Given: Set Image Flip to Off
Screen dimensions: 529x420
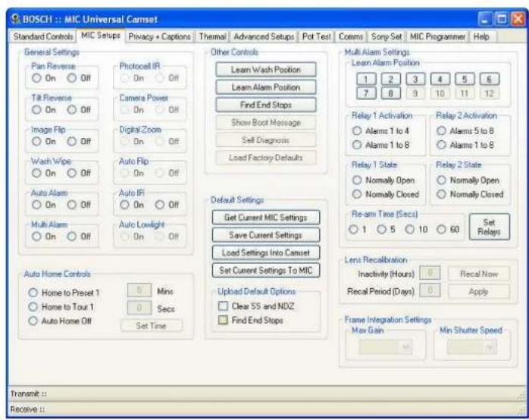Looking at the screenshot, I should pos(71,142).
